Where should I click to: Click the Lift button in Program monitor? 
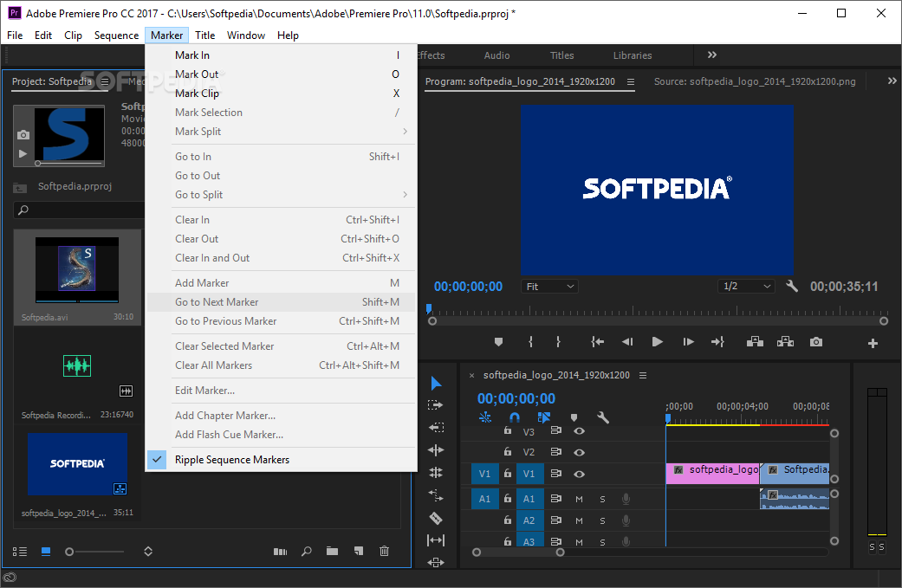pos(755,342)
